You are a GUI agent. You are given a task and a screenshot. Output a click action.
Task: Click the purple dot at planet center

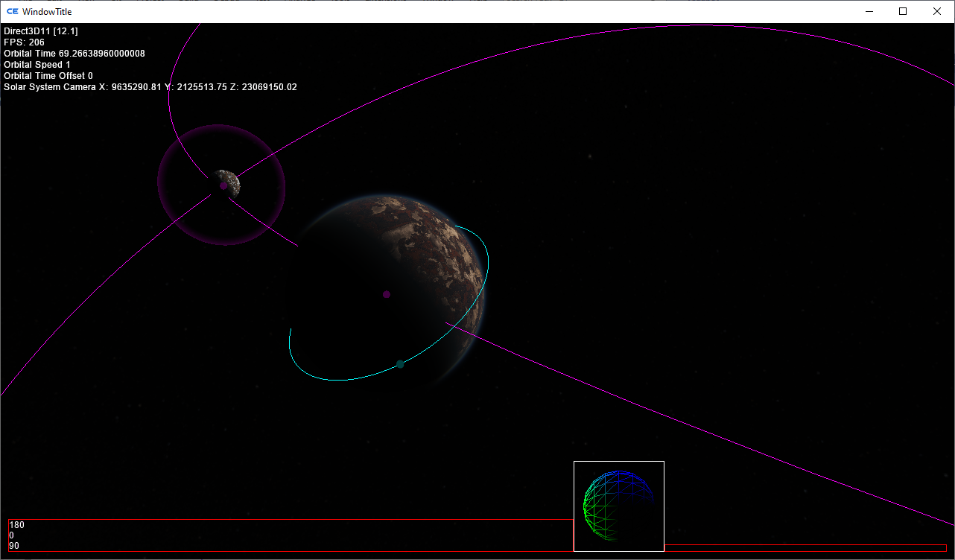(387, 294)
